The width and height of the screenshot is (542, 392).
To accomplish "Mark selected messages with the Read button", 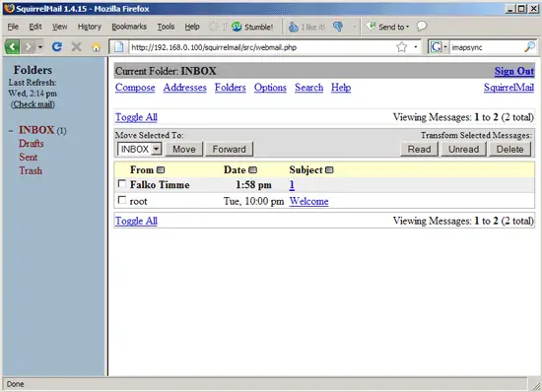I will (419, 149).
